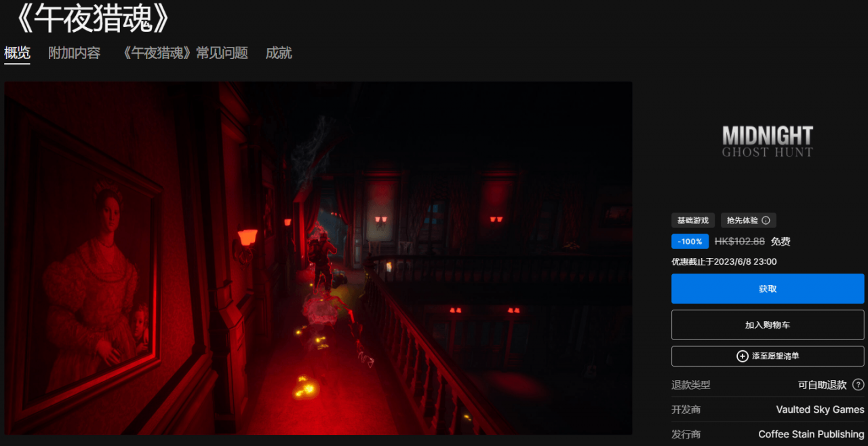This screenshot has height=446, width=868.
Task: Switch to the 附加内容 tab
Action: click(74, 53)
